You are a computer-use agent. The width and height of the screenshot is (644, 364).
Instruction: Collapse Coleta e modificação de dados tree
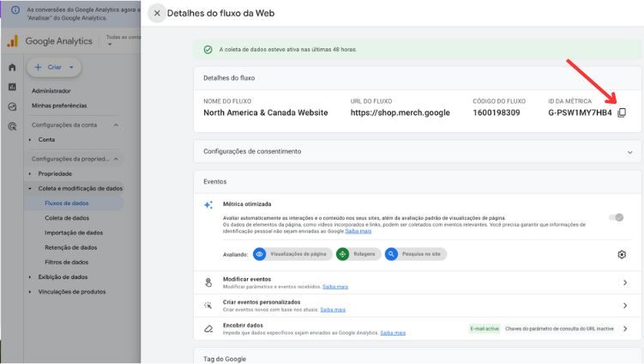pos(30,188)
